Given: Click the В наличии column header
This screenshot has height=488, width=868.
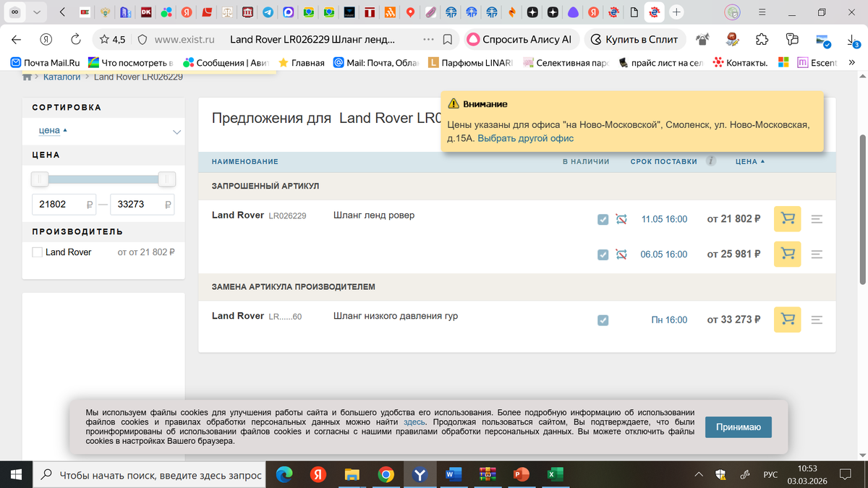Looking at the screenshot, I should (x=586, y=161).
